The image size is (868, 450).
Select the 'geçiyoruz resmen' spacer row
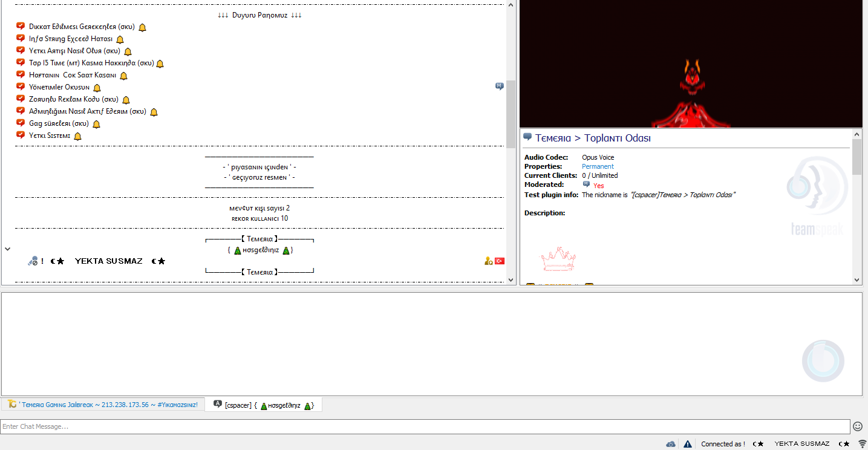click(259, 178)
